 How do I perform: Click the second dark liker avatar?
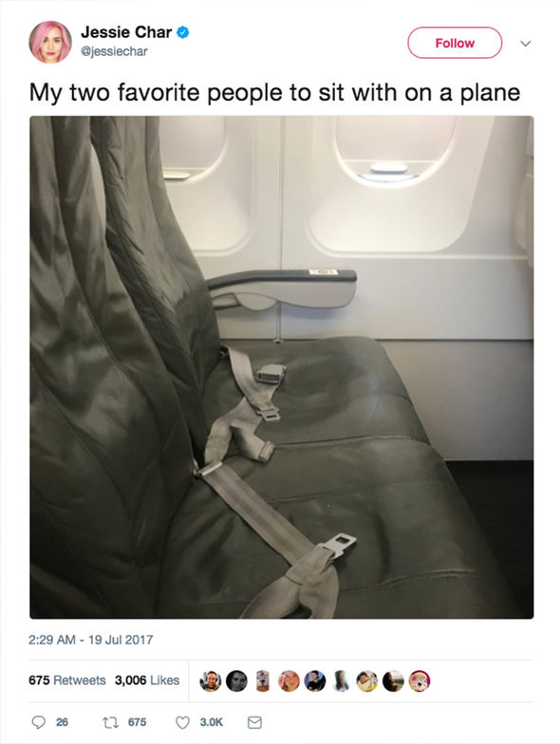[x=236, y=681]
